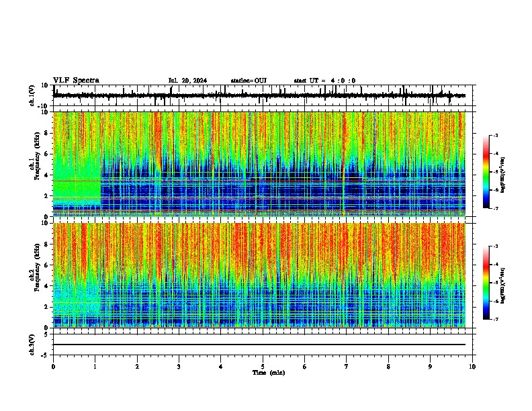Click the "-5" tick on ch.3 voltage axis

tap(46, 355)
